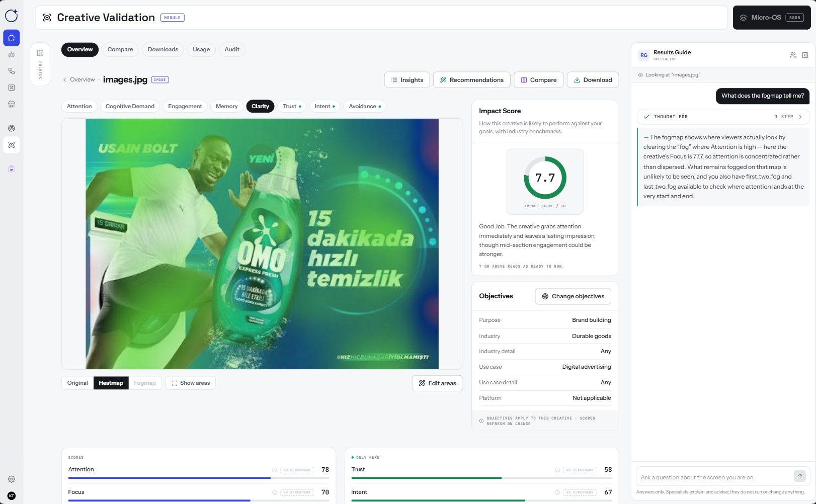Switch to the Audit tab
Screen dimensions: 816x504
click(232, 49)
